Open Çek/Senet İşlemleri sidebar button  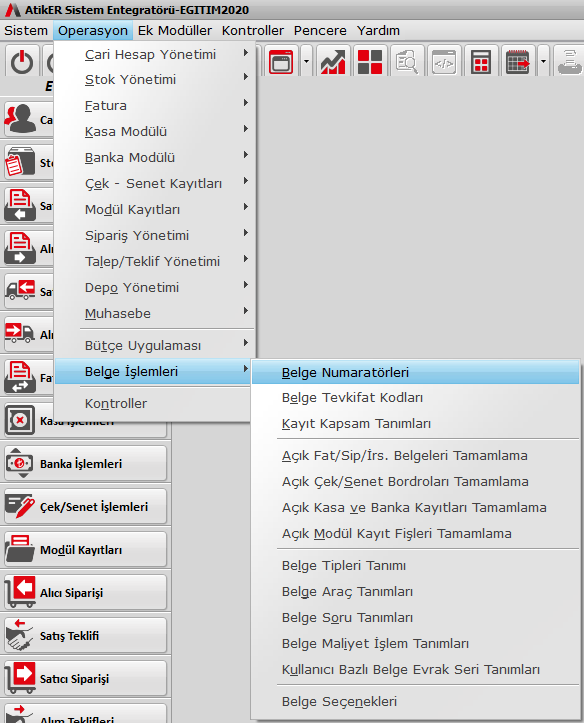[85, 506]
